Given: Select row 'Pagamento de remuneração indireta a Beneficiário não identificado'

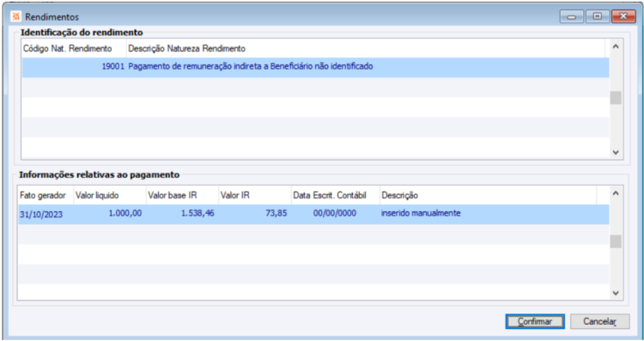Looking at the screenshot, I should [x=315, y=67].
